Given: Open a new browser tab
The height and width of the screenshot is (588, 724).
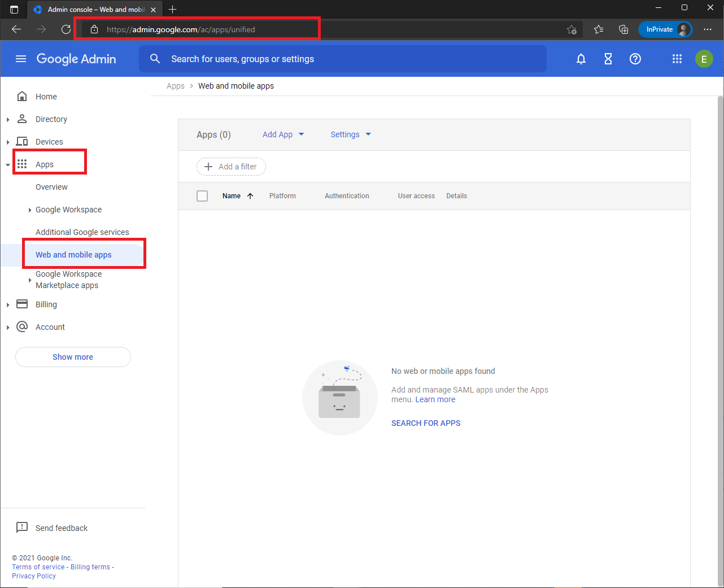Looking at the screenshot, I should click(173, 9).
